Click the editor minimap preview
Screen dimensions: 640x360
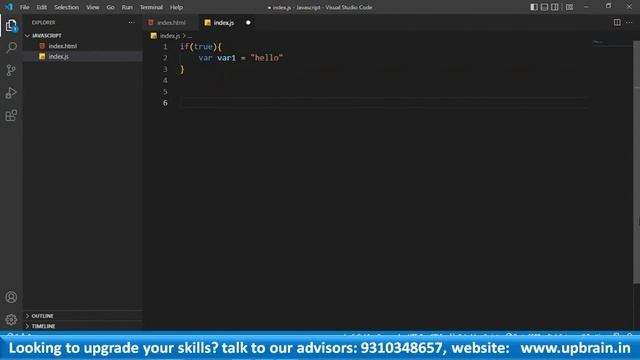point(611,42)
